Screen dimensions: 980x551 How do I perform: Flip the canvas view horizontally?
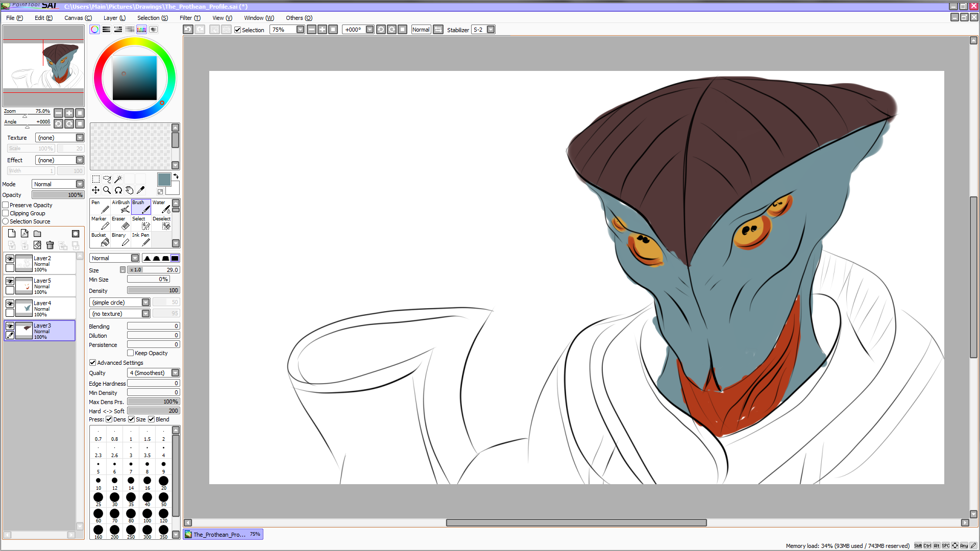pos(438,30)
